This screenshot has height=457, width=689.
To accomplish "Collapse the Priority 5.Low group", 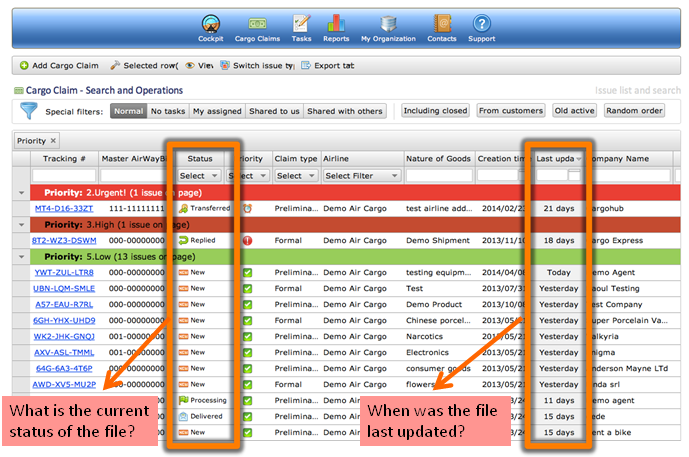I will tap(22, 256).
